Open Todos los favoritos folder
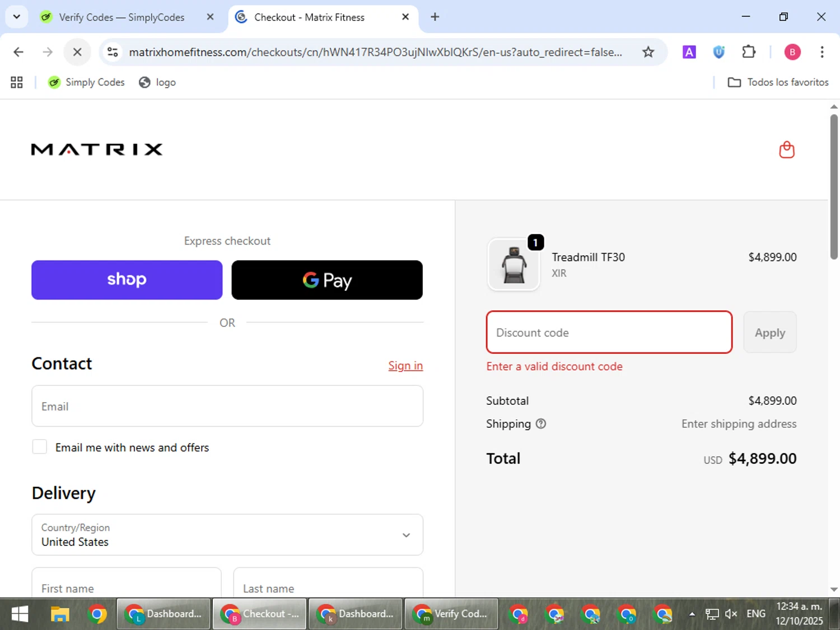The image size is (840, 630). (778, 82)
